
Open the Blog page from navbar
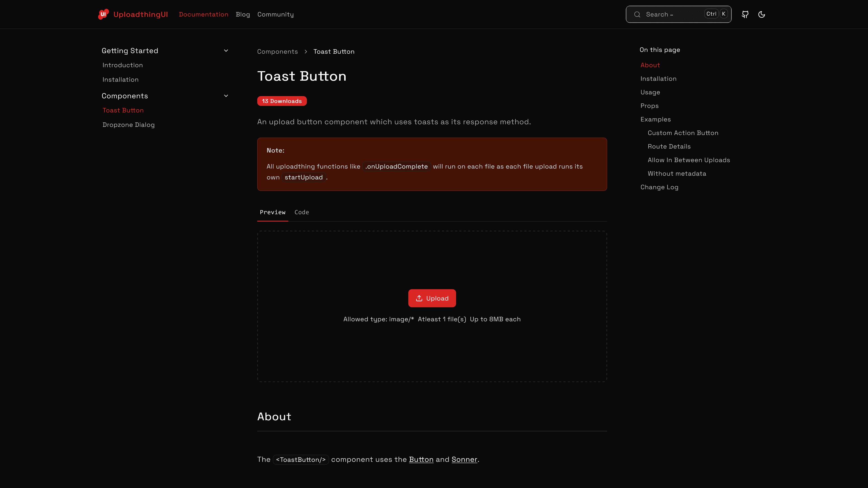click(243, 14)
